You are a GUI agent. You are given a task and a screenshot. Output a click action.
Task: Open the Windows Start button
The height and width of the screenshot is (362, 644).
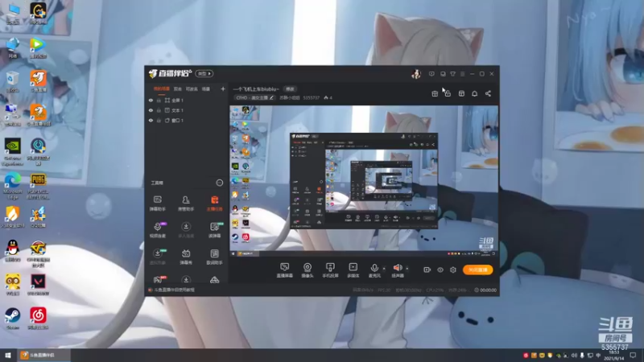point(8,355)
